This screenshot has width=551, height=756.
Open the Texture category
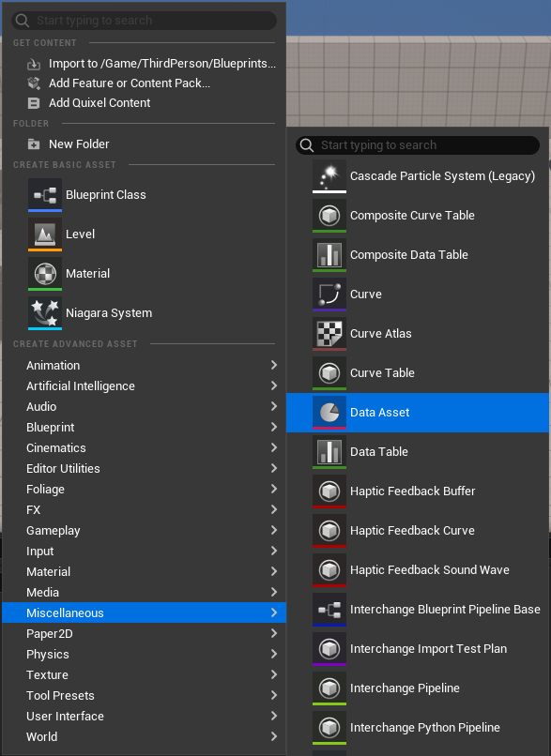coord(144,675)
